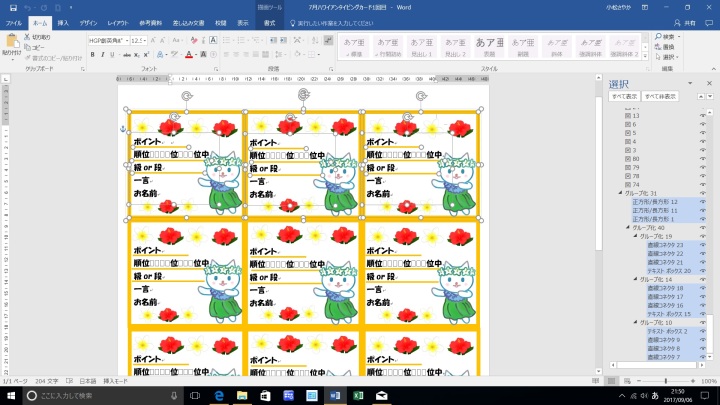720x405 pixels.
Task: Open File Explorer from taskbar
Action: pos(242,395)
